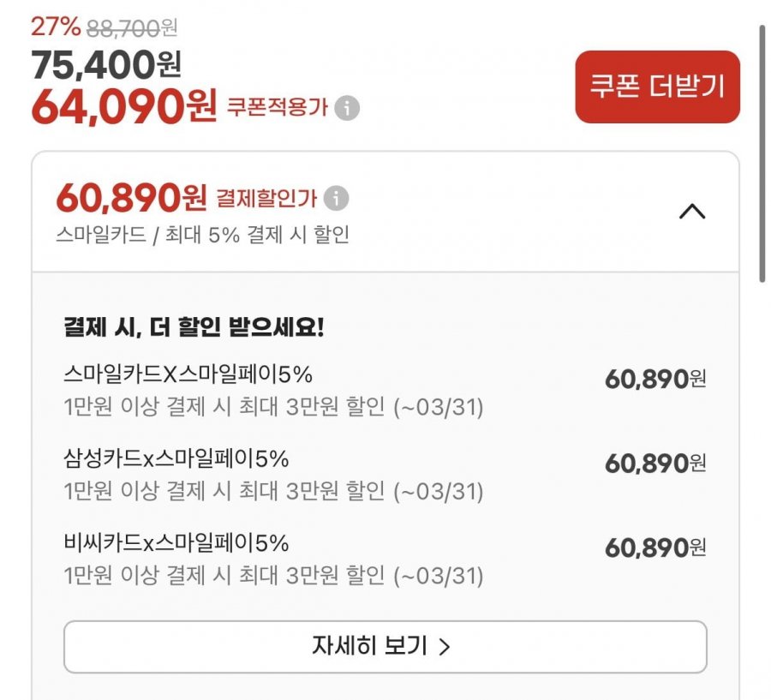Click the red 60,890원 결제할인가 headline price
771x700 pixels.
[x=131, y=199]
